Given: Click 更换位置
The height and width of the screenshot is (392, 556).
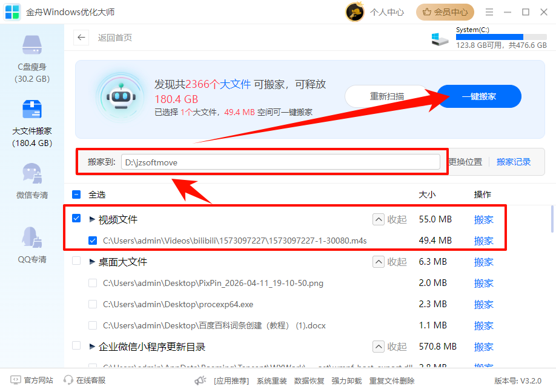Looking at the screenshot, I should (466, 162).
